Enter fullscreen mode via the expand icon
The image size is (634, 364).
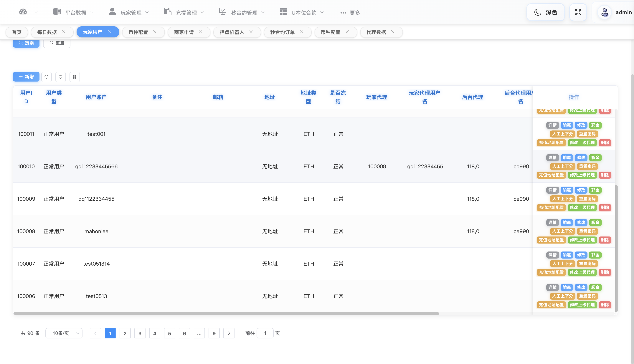point(578,12)
